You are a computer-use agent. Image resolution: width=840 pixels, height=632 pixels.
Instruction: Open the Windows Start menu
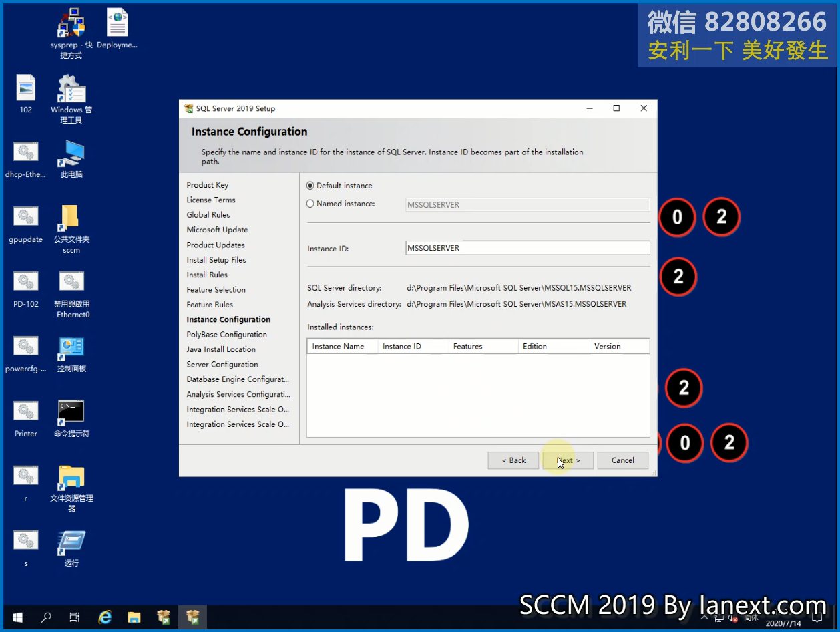tap(17, 617)
